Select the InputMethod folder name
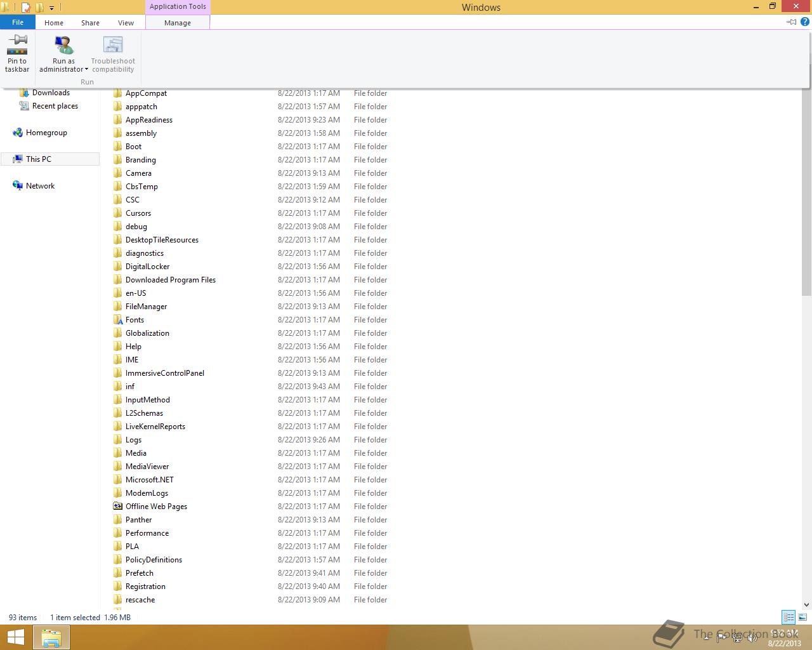Screen dimensions: 812x650 coord(148,400)
